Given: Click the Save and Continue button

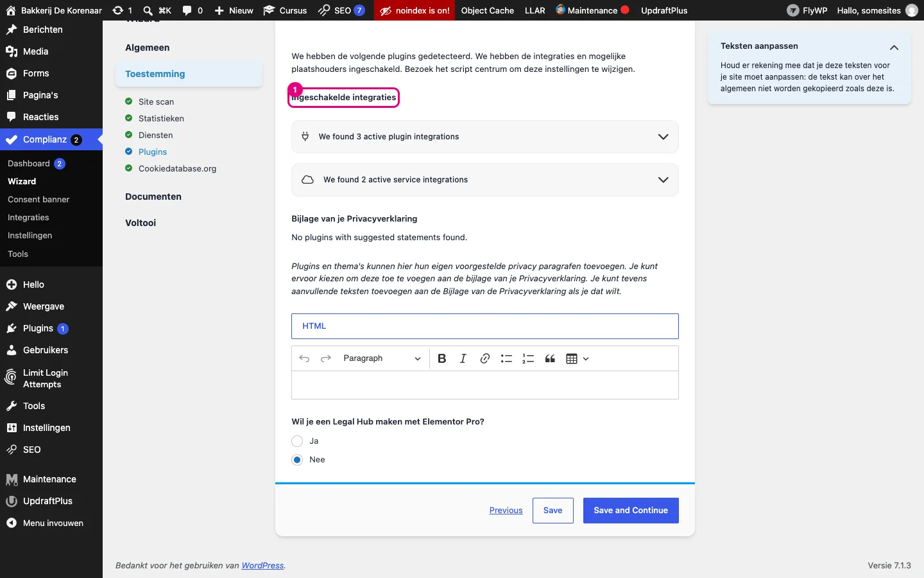Looking at the screenshot, I should pos(631,511).
